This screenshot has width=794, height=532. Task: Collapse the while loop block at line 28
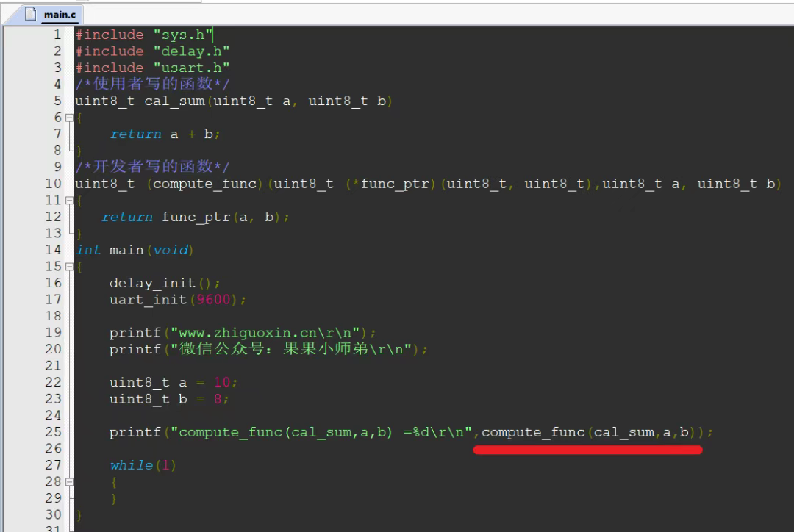coord(70,482)
